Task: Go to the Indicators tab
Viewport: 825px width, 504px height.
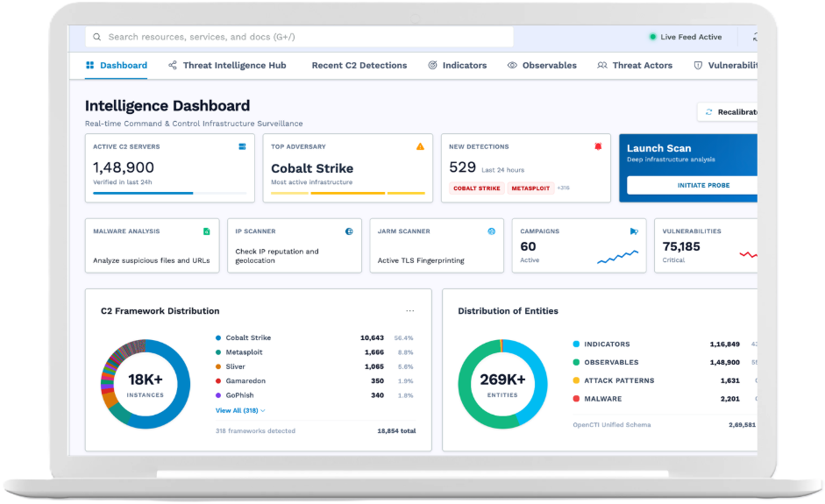Action: (x=458, y=65)
